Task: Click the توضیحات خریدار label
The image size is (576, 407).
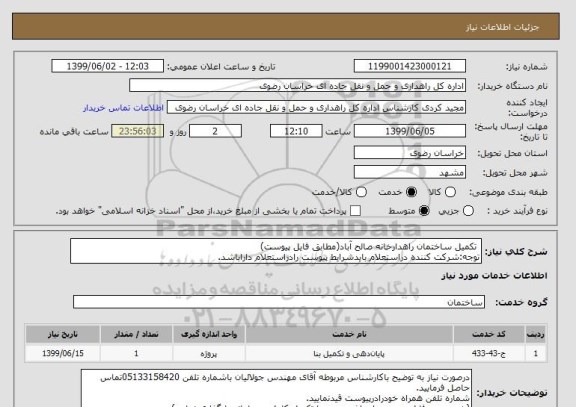Action: click(x=512, y=393)
